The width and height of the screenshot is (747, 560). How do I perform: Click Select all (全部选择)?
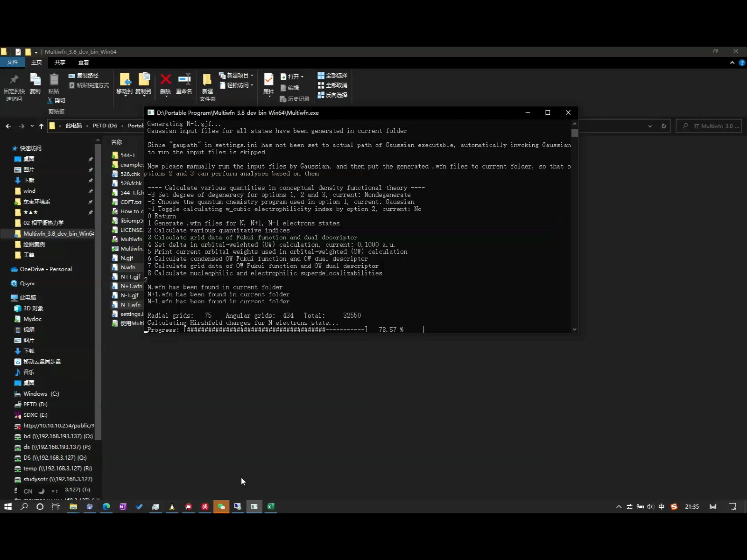pyautogui.click(x=332, y=76)
